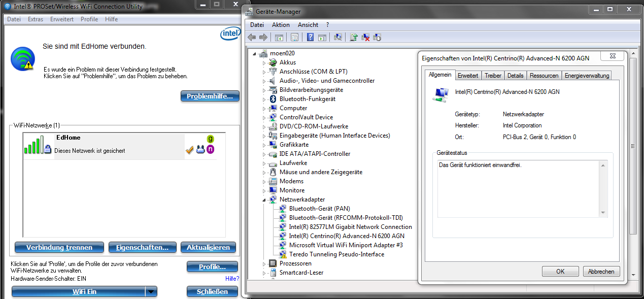Expand the Monitore node

click(264, 191)
